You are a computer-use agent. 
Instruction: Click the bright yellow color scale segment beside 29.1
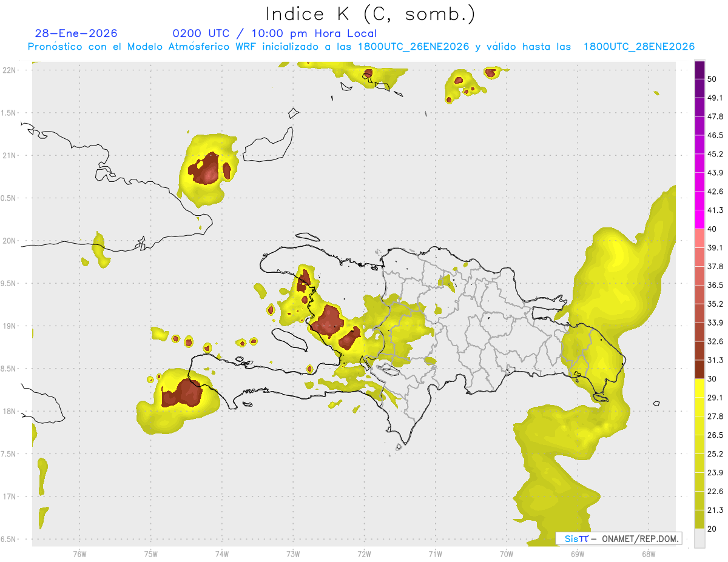(x=699, y=388)
